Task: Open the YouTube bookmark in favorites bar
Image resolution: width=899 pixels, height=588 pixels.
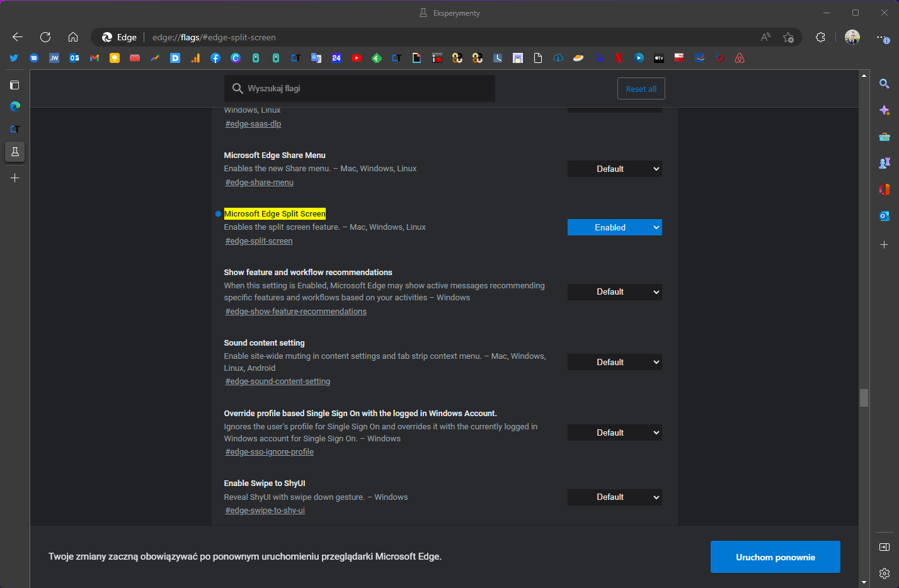Action: 357,58
